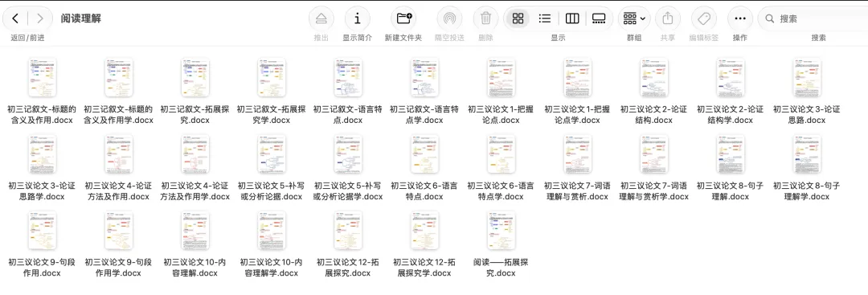Click the search (搜索) field
868x295 pixels.
click(x=813, y=18)
